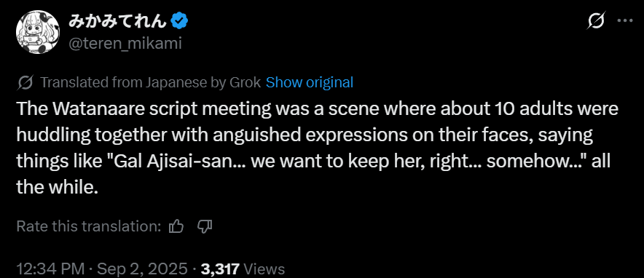Click the small Grok icon beside Translated

click(25, 83)
